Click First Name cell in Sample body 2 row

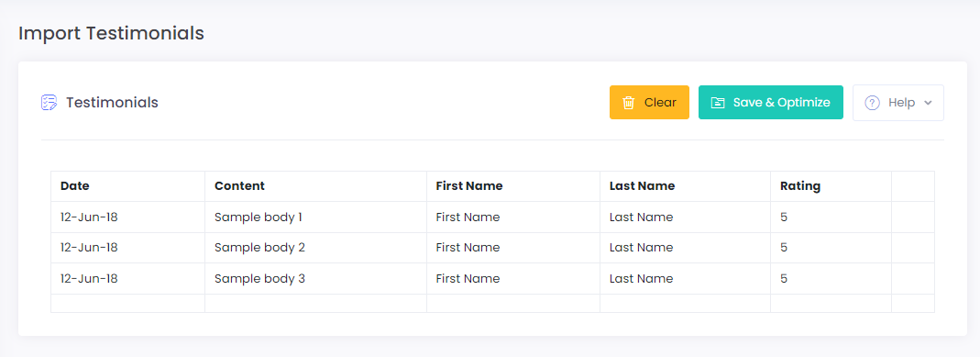(x=513, y=248)
